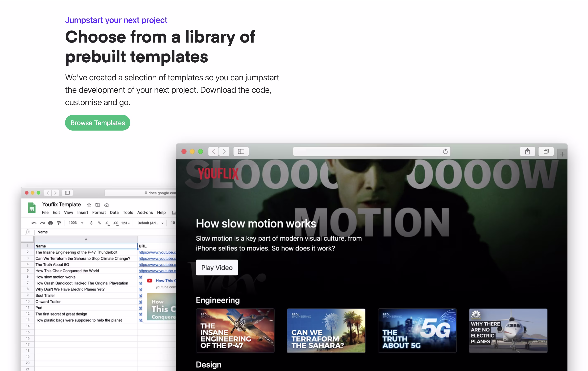The image size is (588, 371).
Task: Click the Browse Templates button
Action: pyautogui.click(x=97, y=123)
